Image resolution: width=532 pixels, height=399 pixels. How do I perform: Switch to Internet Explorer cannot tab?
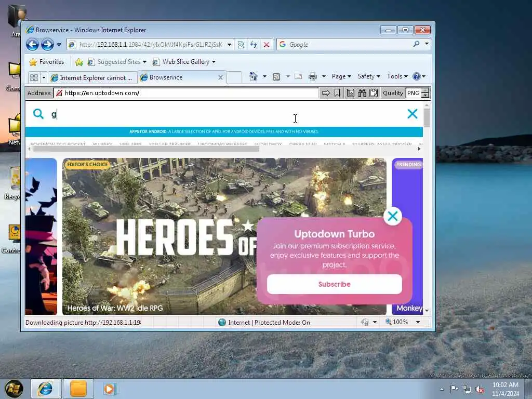92,78
